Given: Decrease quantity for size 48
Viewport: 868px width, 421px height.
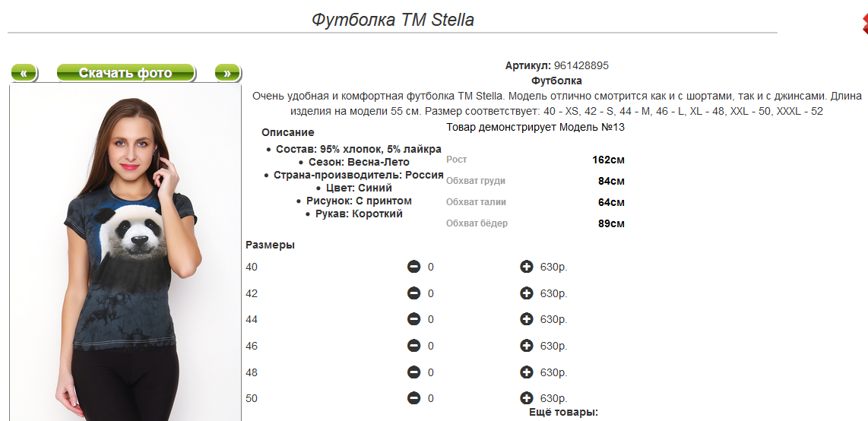Looking at the screenshot, I should 413,372.
